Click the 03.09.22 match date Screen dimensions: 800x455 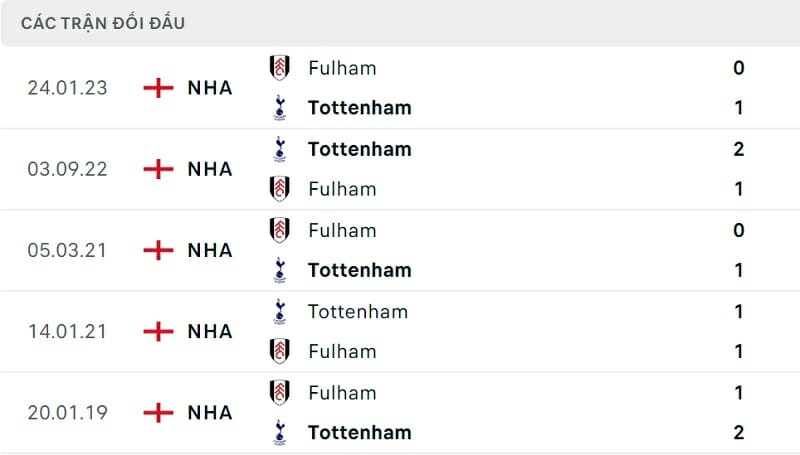pyautogui.click(x=68, y=169)
